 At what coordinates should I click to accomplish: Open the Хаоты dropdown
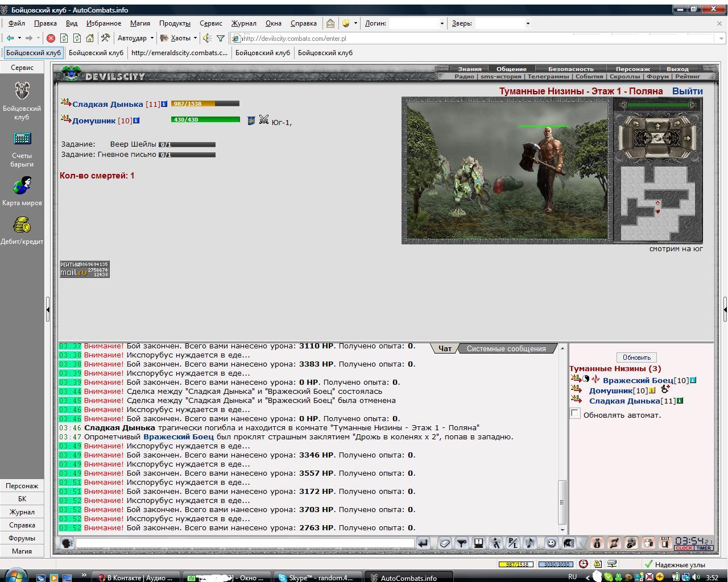tap(178, 38)
